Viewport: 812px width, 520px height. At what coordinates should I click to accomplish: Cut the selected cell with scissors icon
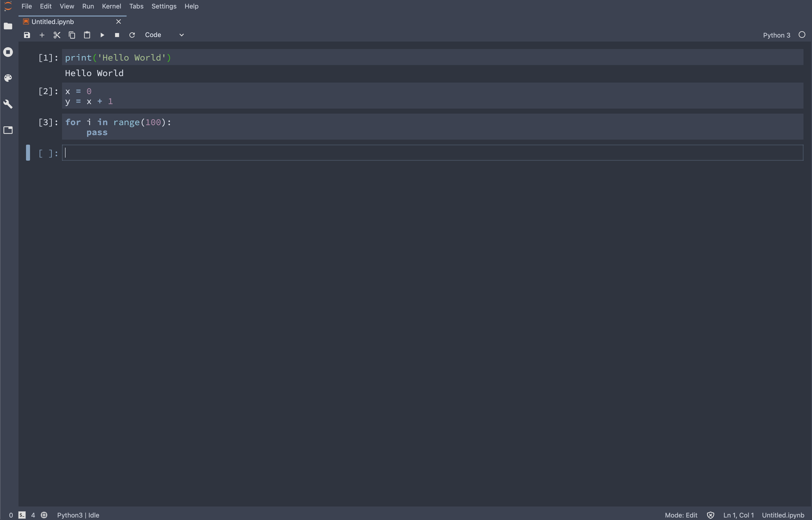coord(57,35)
